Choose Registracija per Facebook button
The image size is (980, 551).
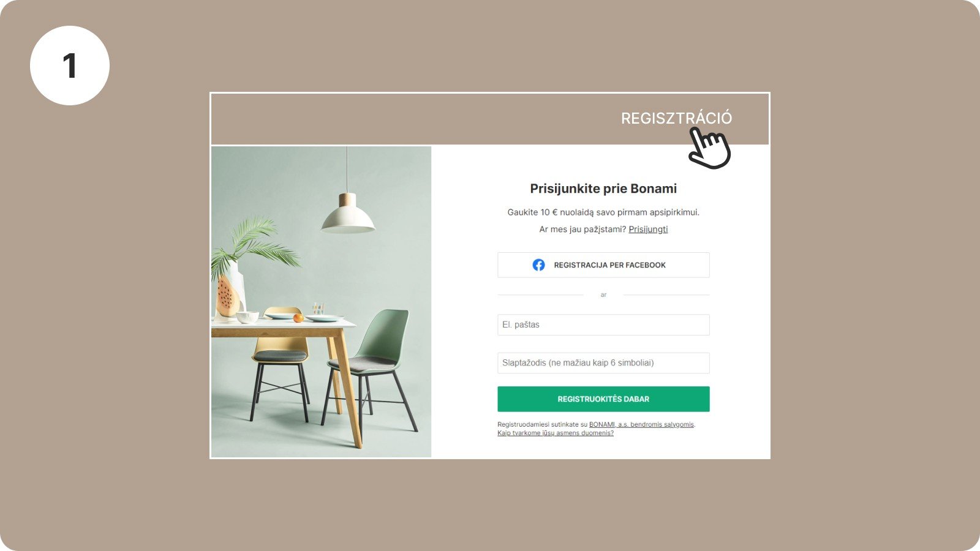tap(603, 265)
